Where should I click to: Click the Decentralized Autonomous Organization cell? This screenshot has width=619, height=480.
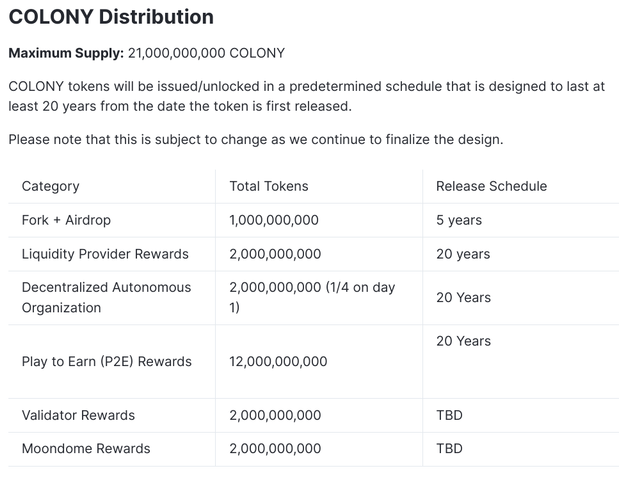click(x=106, y=297)
